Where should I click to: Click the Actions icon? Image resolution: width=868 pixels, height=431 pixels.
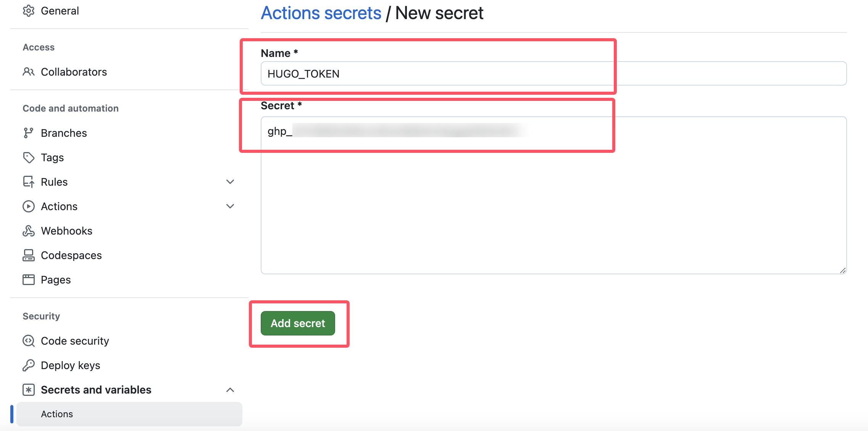(x=28, y=206)
